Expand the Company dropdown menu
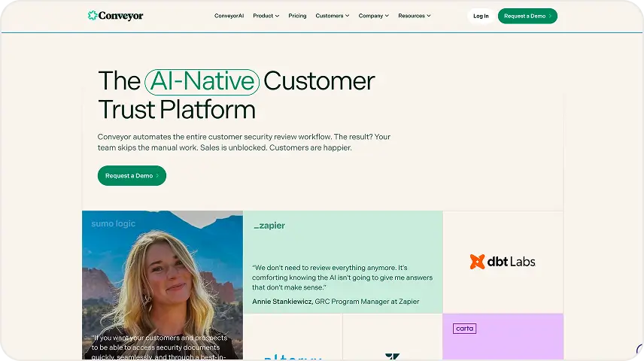644x361 pixels. click(373, 16)
